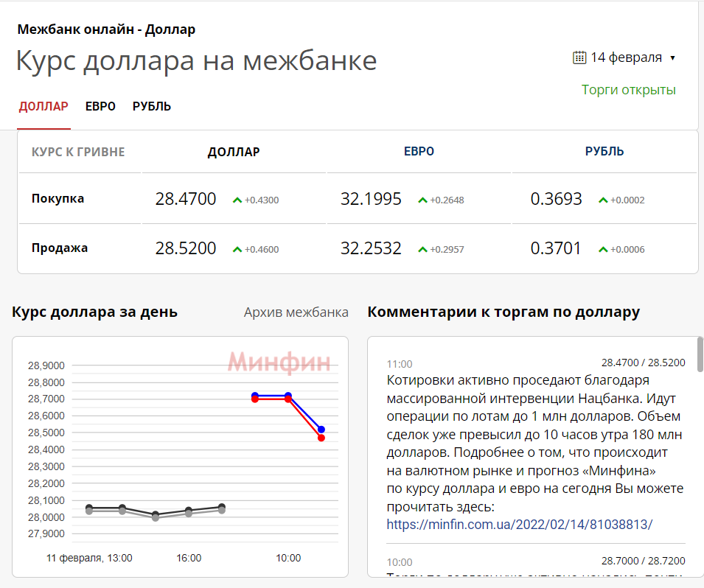Image resolution: width=704 pixels, height=588 pixels.
Task: Click the green up arrow beside +0.2648
Action: pyautogui.click(x=422, y=199)
